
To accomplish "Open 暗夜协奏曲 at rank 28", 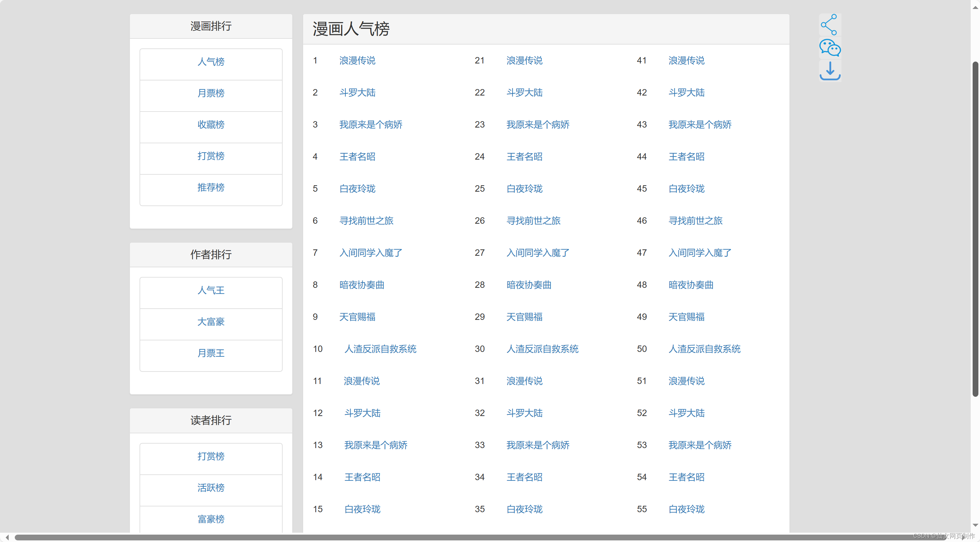I will pyautogui.click(x=528, y=285).
